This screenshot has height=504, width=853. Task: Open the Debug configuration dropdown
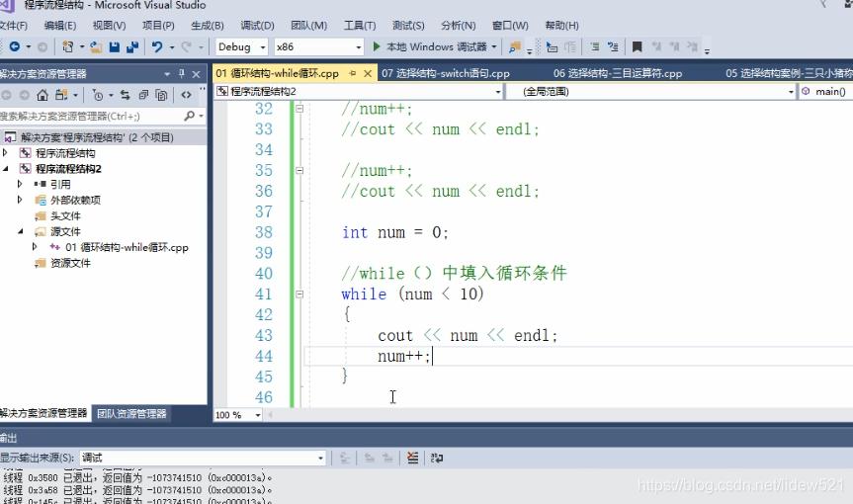[x=263, y=47]
